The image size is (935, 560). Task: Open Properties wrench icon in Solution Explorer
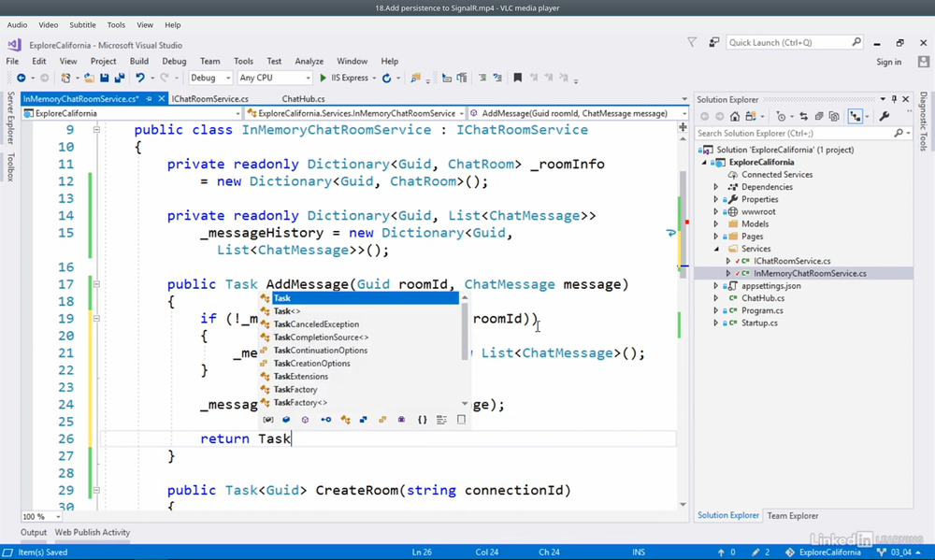[885, 116]
